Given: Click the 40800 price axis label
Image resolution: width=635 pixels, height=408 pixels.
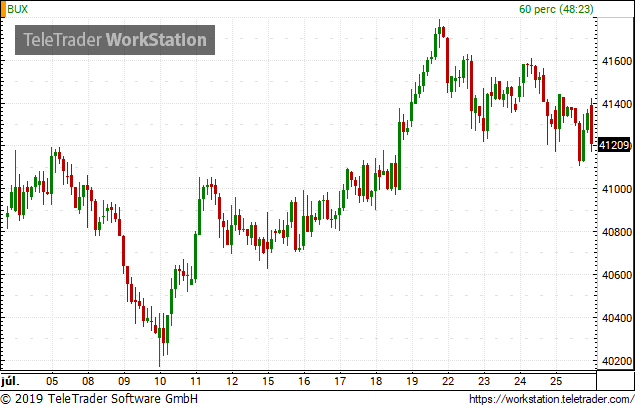Looking at the screenshot, I should pyautogui.click(x=616, y=232).
